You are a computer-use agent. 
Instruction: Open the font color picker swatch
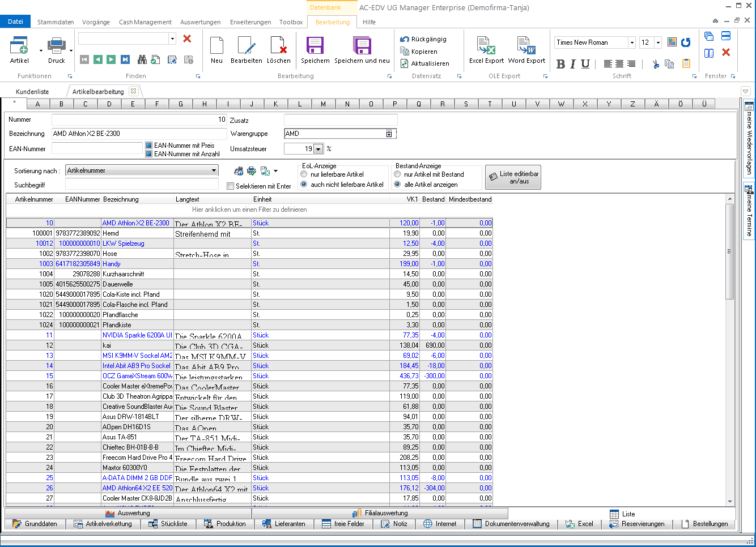672,42
